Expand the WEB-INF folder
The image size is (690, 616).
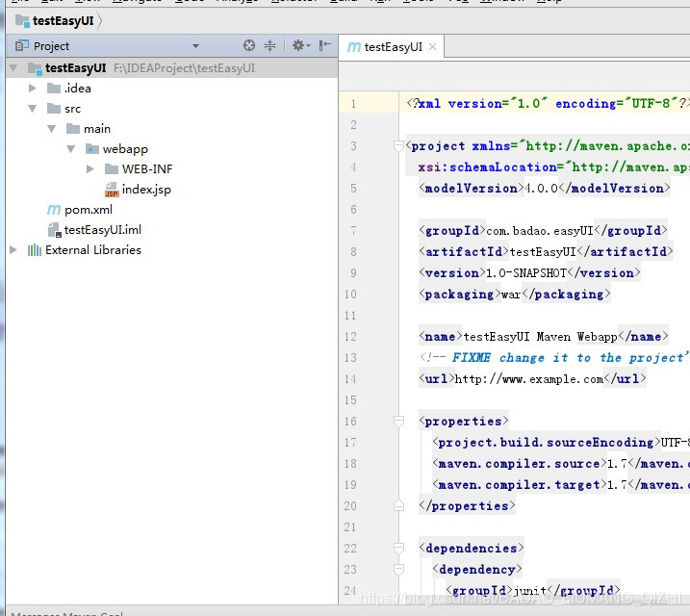90,169
